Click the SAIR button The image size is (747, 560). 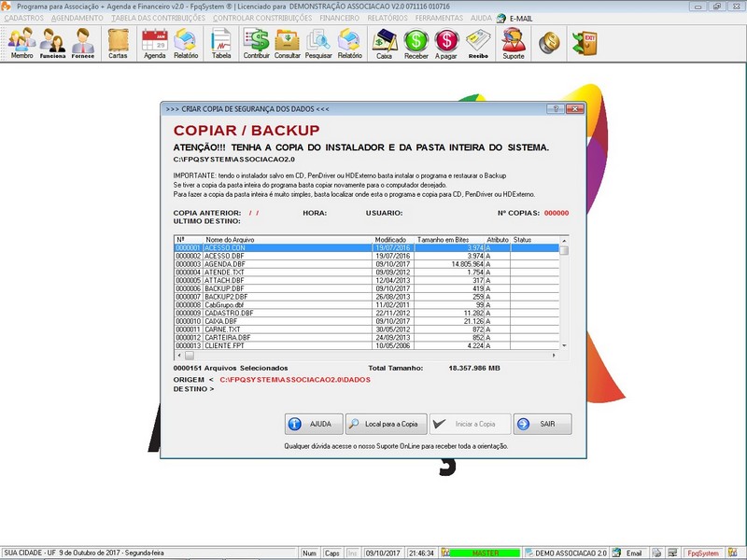(543, 424)
